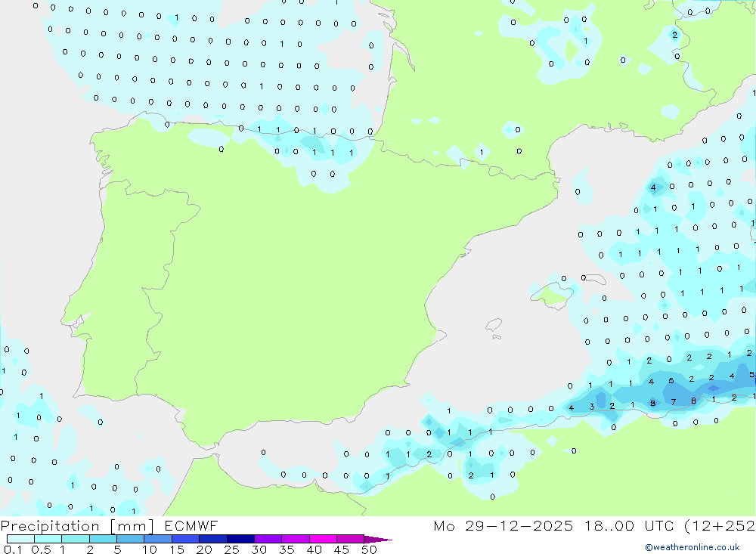The width and height of the screenshot is (756, 554).
Task: Click the 25–30 mm navy legend swatch
Action: tap(240, 539)
